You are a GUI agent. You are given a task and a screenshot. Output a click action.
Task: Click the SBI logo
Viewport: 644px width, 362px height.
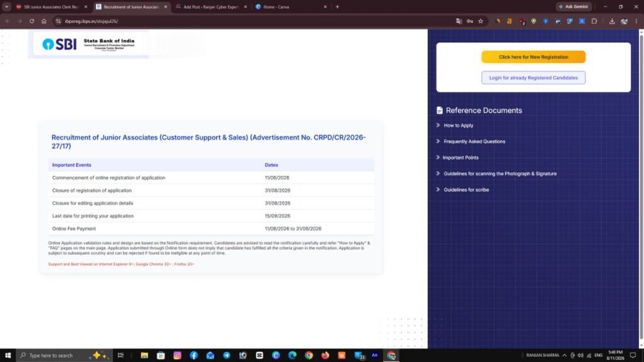pyautogui.click(x=60, y=44)
